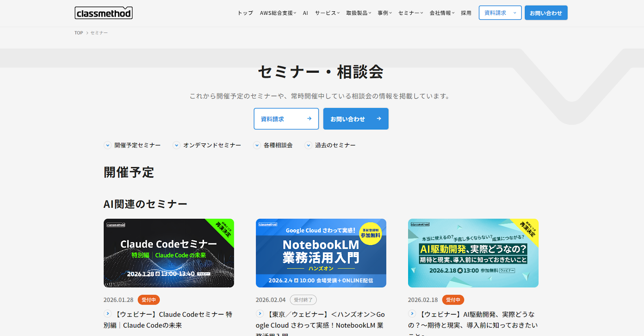Click the date 2026.02.04

(270, 300)
